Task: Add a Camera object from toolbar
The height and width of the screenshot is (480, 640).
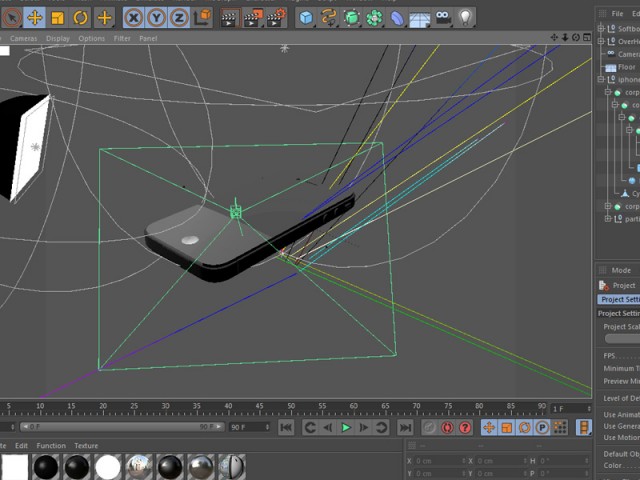Action: (443, 18)
